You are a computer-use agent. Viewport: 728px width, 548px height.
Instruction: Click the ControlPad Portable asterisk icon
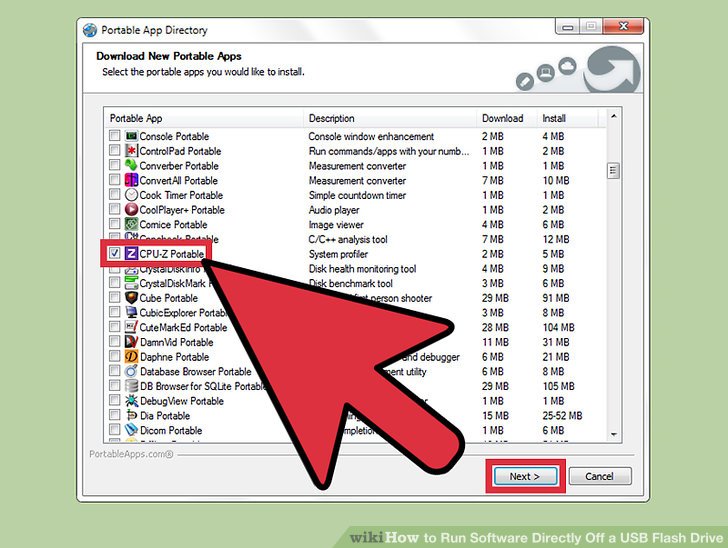pos(131,151)
